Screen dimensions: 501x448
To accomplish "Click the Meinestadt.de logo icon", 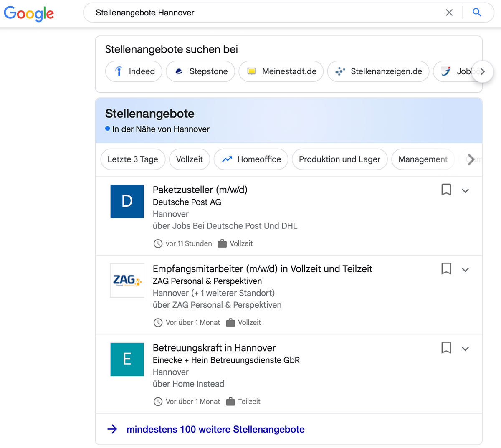I will (x=251, y=71).
